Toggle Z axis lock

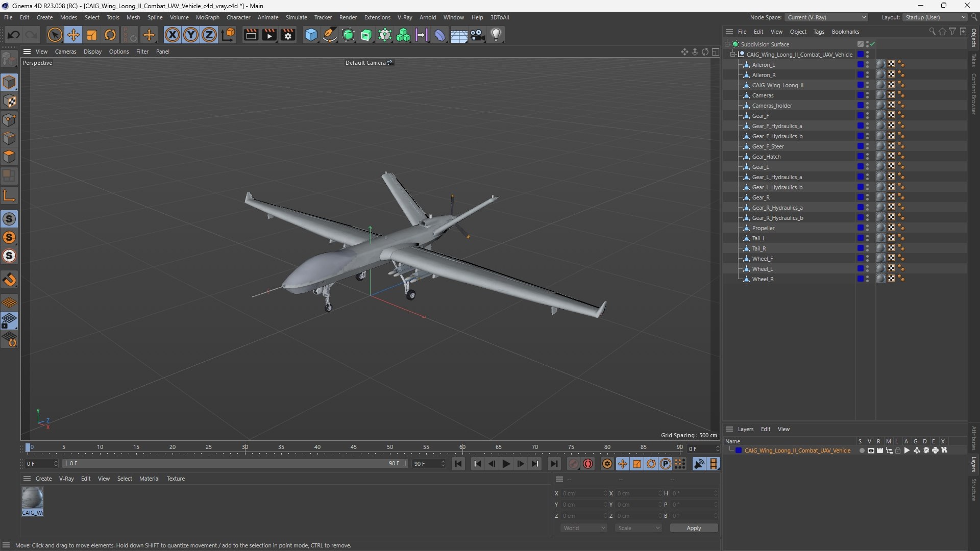click(209, 35)
